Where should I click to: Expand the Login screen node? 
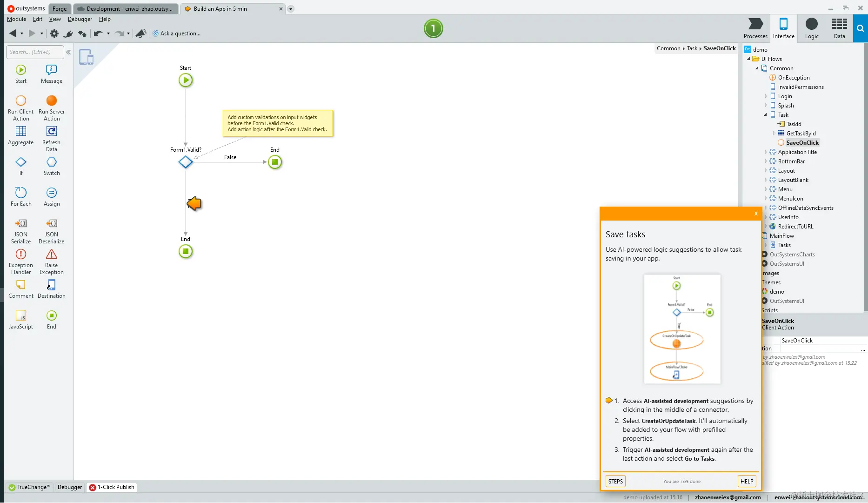point(766,96)
